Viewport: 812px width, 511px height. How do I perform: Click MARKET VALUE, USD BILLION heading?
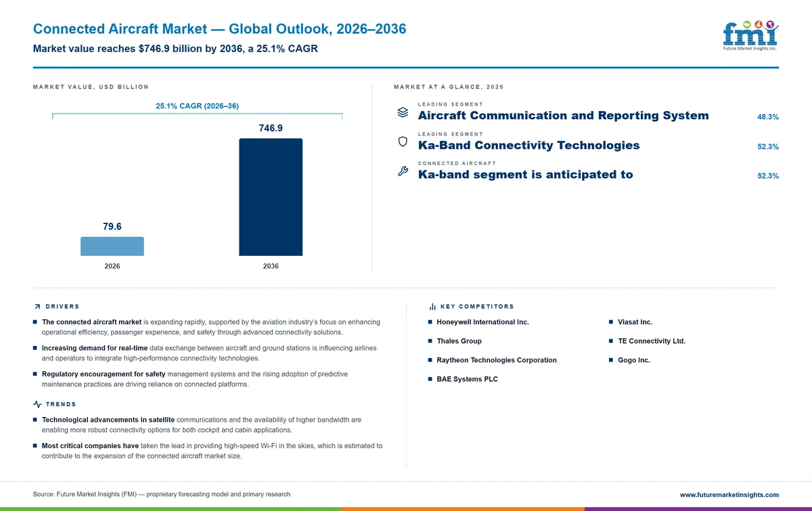91,87
